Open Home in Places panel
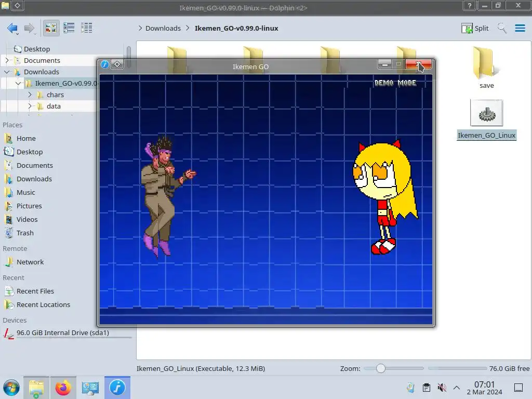Screen dimensions: 532x399 26,138
